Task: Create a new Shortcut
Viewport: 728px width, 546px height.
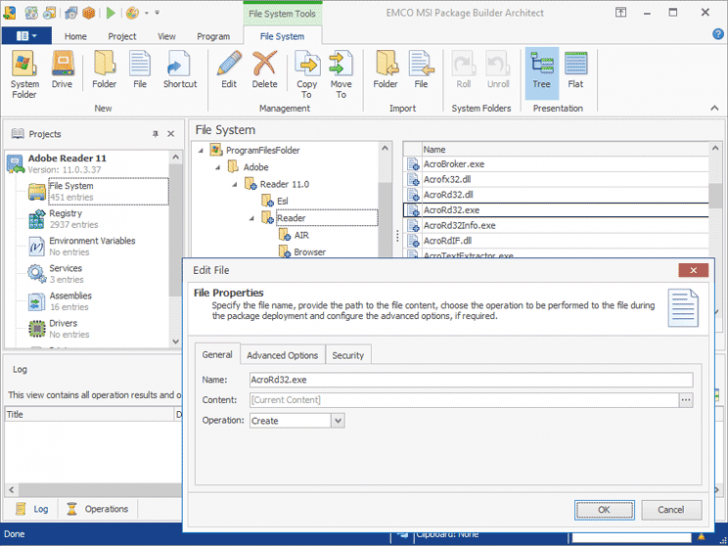Action: (180, 70)
